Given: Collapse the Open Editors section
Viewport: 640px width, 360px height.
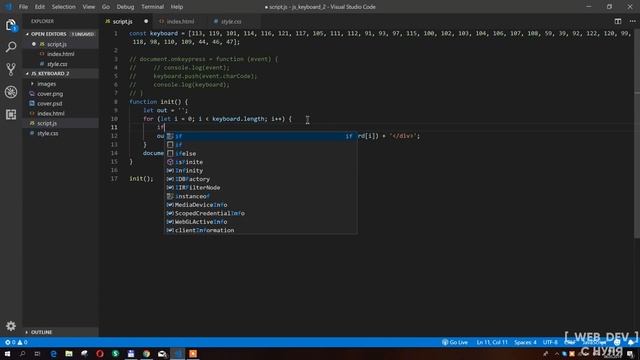Looking at the screenshot, I should (60, 34).
